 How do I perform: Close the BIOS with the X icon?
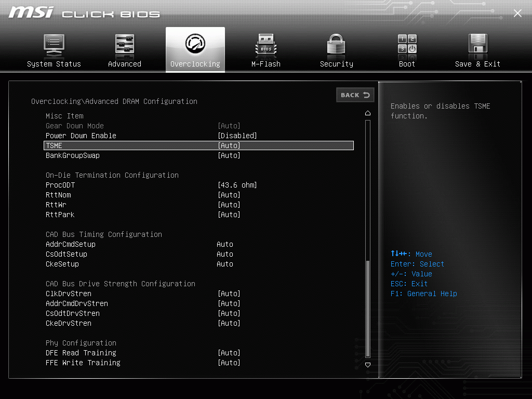click(517, 13)
